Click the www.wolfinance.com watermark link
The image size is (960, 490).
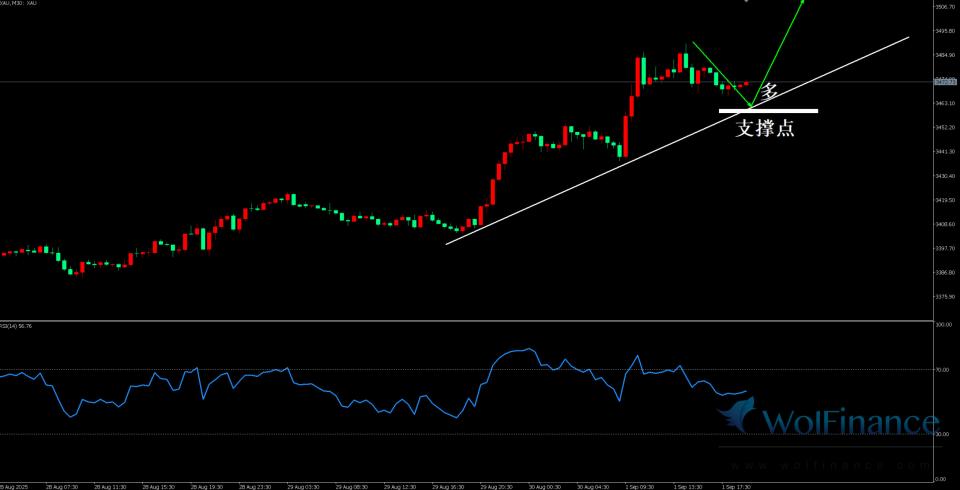(x=828, y=466)
